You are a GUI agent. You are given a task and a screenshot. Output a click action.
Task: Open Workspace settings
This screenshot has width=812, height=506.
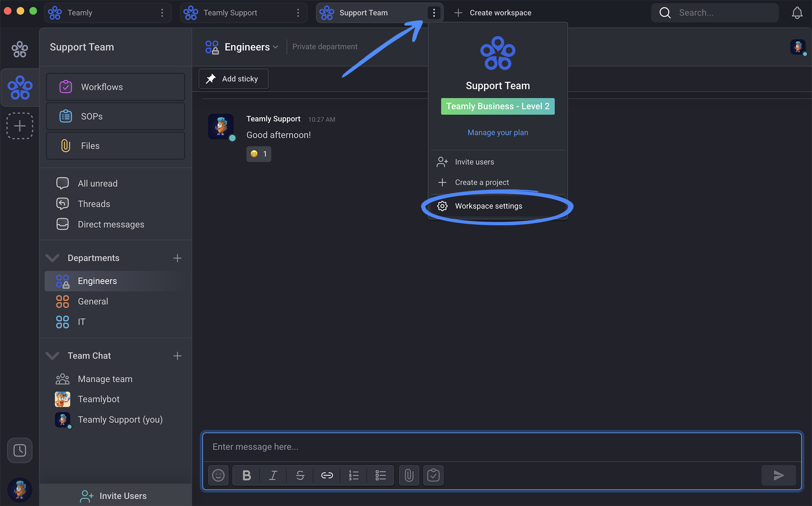498,206
